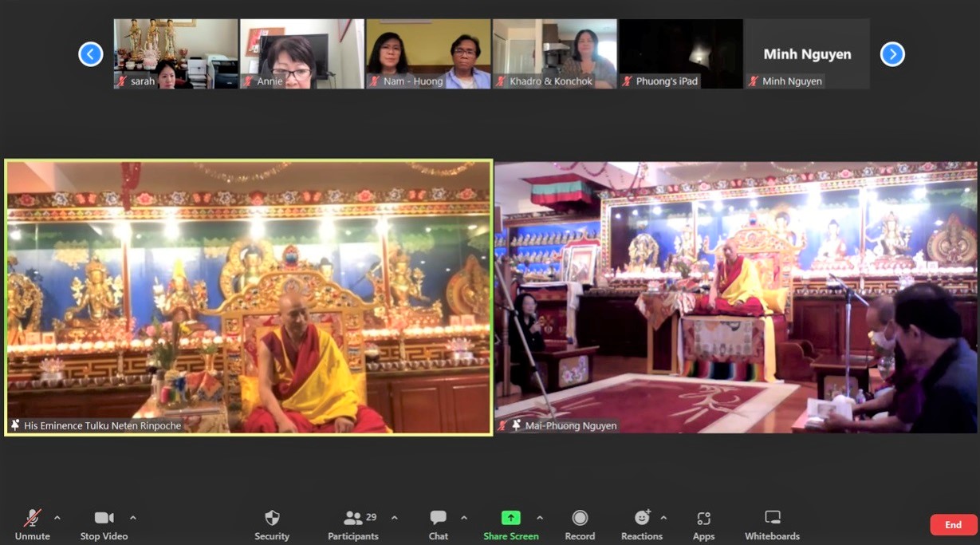
Task: Expand video options arrow beside Stop Video
Action: click(x=133, y=518)
